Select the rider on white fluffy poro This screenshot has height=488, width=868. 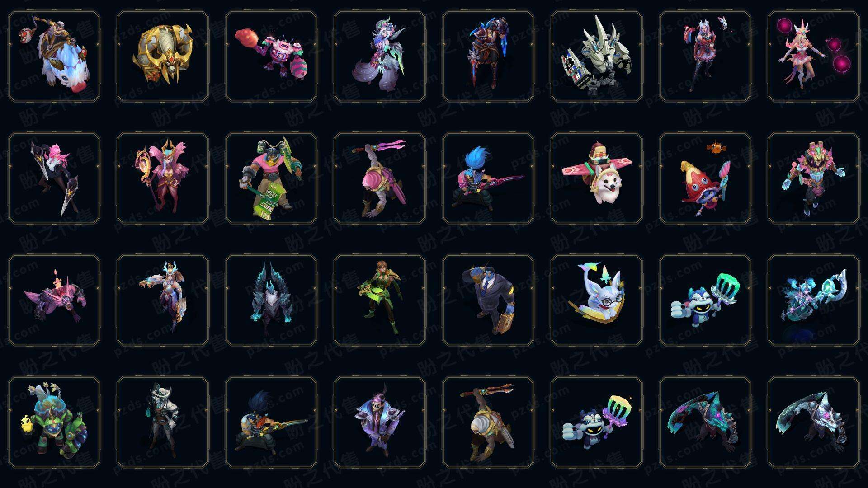coord(54,56)
